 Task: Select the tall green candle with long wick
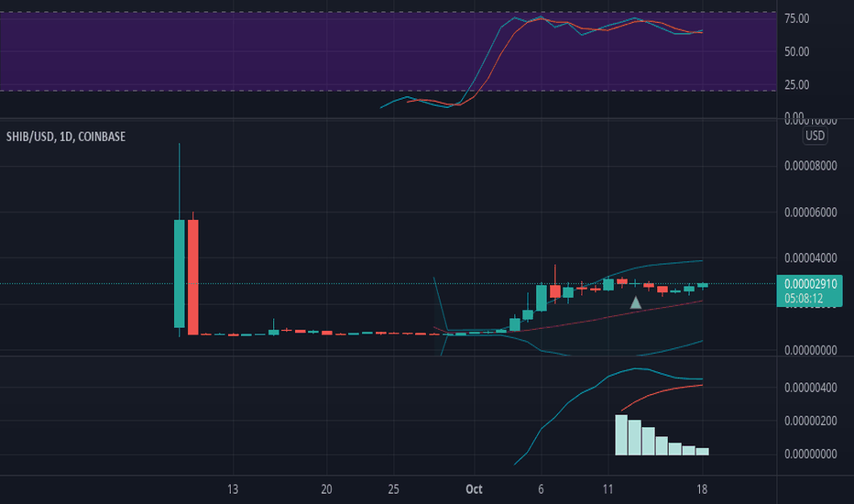tap(180, 273)
